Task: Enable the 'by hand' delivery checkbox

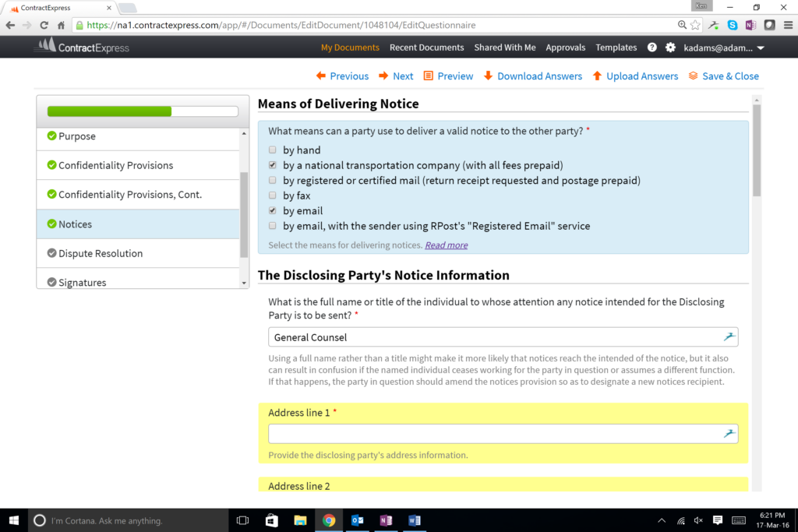Action: point(272,150)
